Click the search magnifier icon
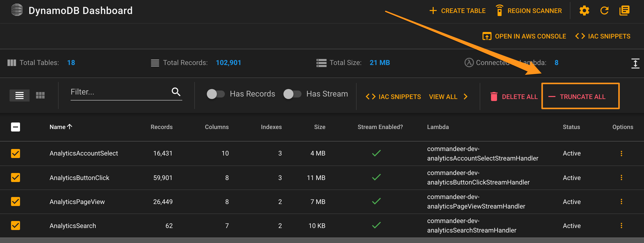This screenshot has height=243, width=644. 176,92
